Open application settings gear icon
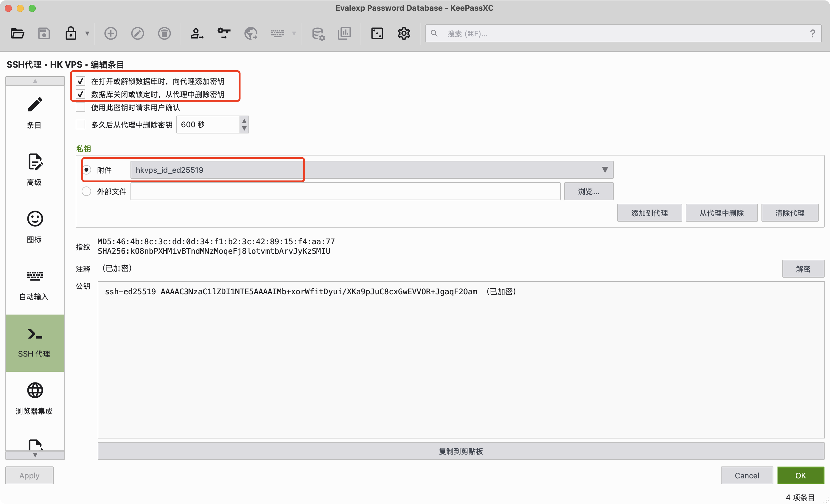This screenshot has height=504, width=830. tap(404, 33)
